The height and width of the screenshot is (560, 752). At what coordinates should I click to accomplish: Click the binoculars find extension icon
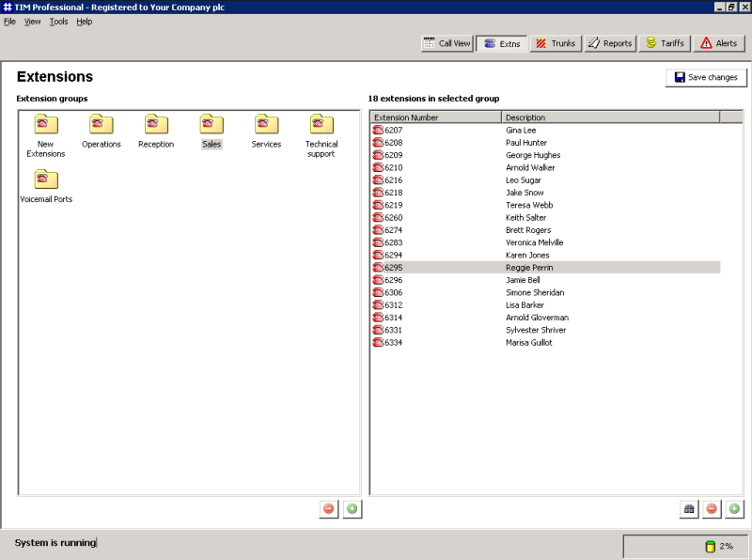689,509
